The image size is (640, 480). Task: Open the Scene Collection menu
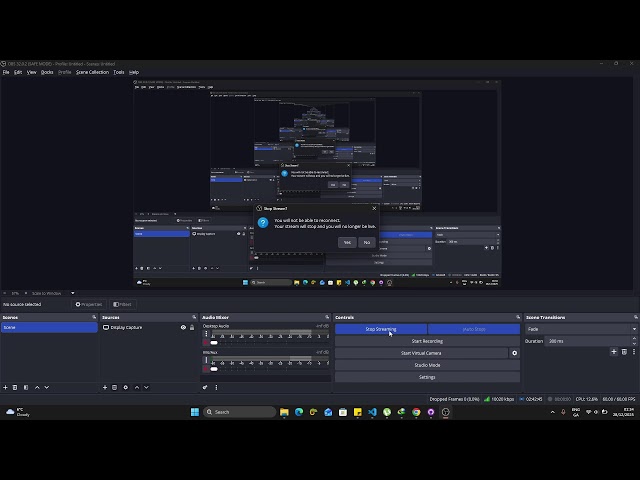[92, 72]
